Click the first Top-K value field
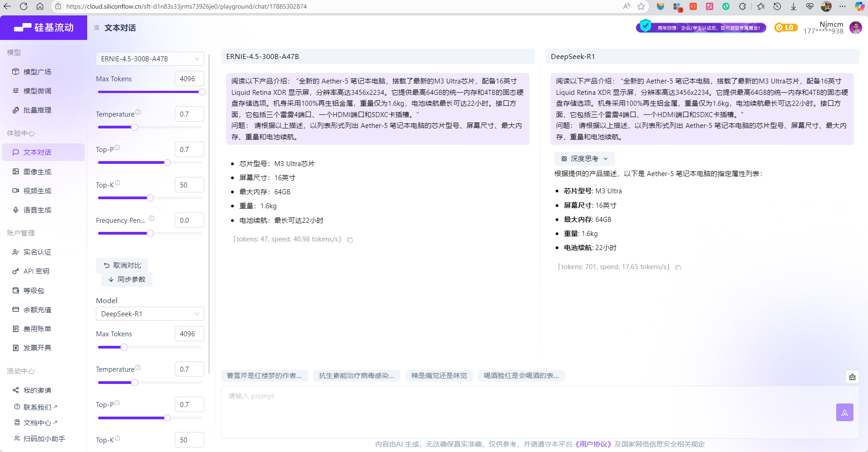Screen dimensions: 868x452 (189, 185)
